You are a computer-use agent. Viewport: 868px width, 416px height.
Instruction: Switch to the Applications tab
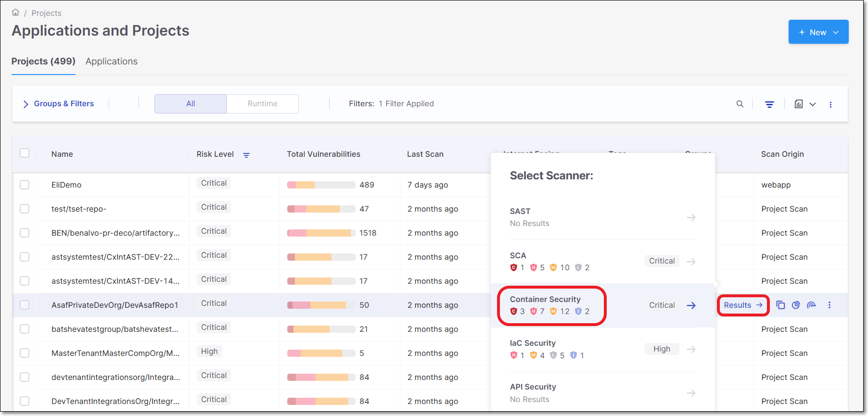point(112,61)
